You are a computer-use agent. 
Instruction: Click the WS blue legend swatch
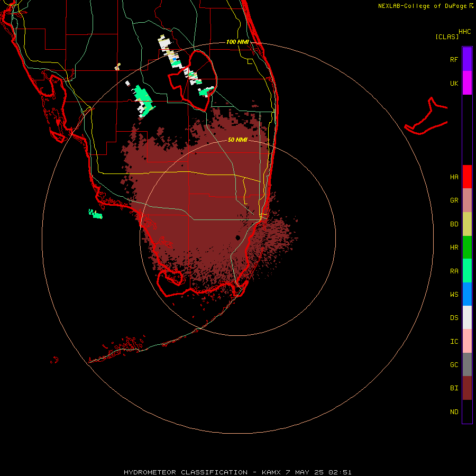pyautogui.click(x=467, y=294)
